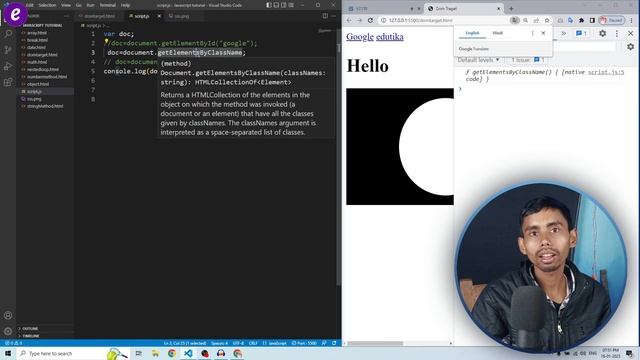The height and width of the screenshot is (360, 640).
Task: Click the Chrome address bar
Action: click(x=445, y=20)
